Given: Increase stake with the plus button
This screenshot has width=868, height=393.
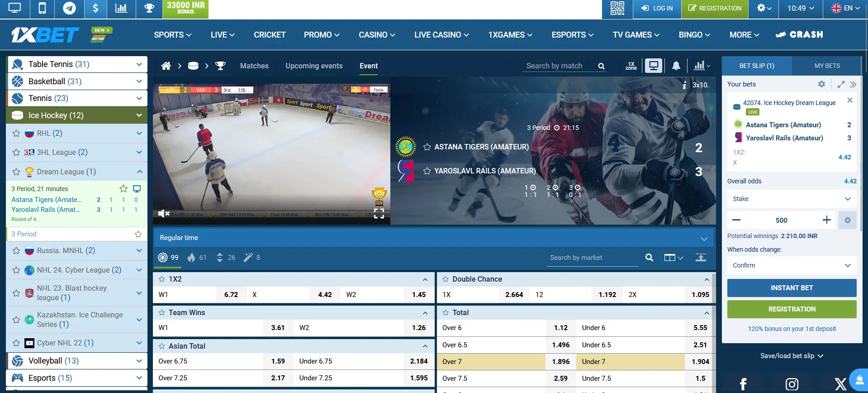Looking at the screenshot, I should pyautogui.click(x=827, y=220).
